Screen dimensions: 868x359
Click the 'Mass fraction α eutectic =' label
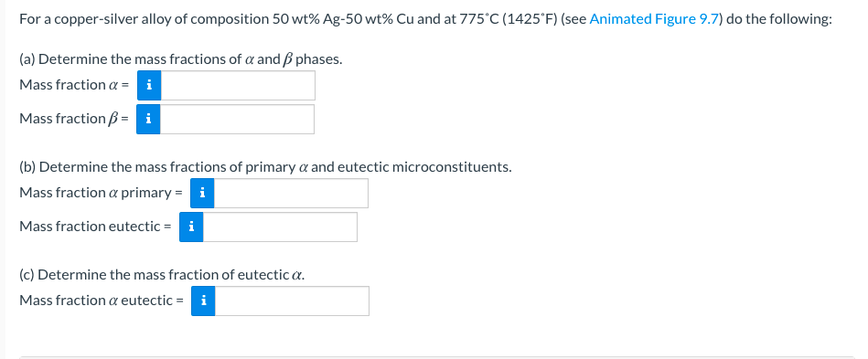(102, 301)
